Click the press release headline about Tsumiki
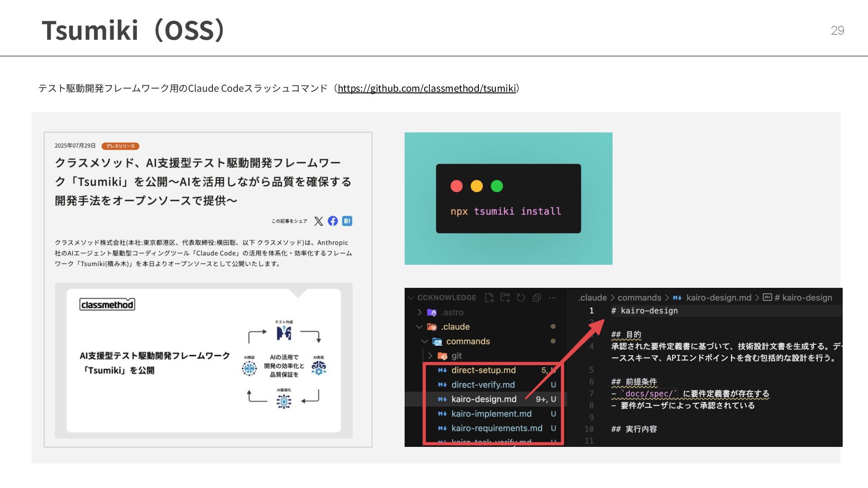 203,181
